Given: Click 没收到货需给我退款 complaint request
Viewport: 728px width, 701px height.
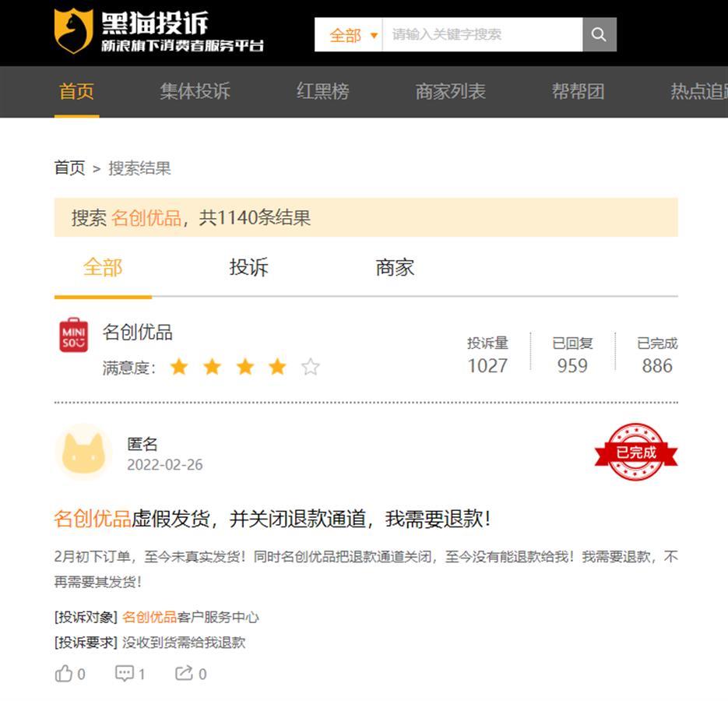Looking at the screenshot, I should tap(184, 643).
